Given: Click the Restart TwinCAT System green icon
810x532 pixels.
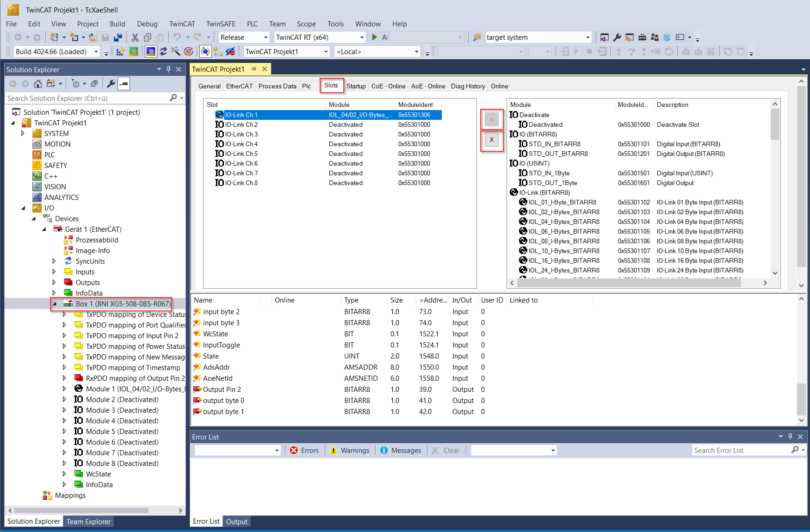Looking at the screenshot, I should tap(134, 51).
